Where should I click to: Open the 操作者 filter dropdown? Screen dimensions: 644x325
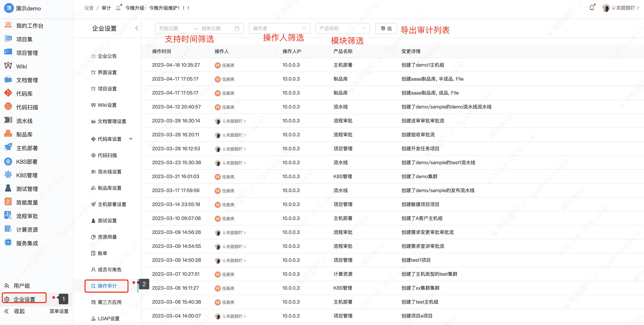pyautogui.click(x=279, y=28)
